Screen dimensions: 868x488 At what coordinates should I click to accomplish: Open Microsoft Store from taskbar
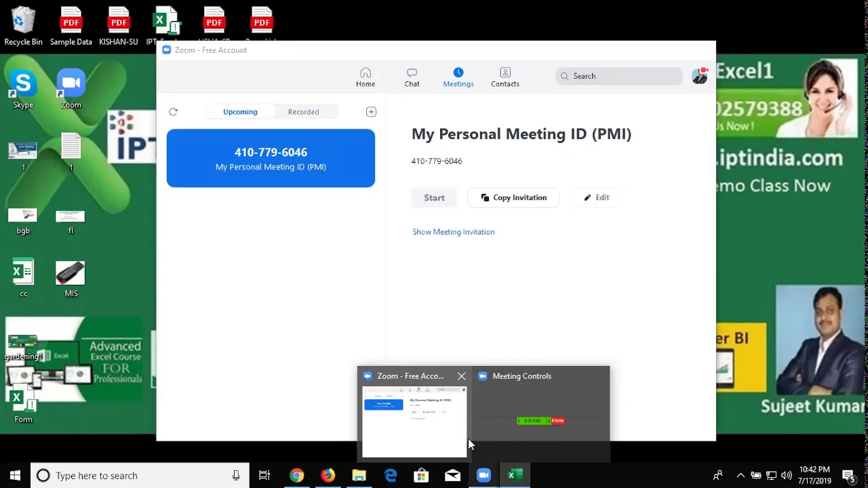[x=421, y=475]
